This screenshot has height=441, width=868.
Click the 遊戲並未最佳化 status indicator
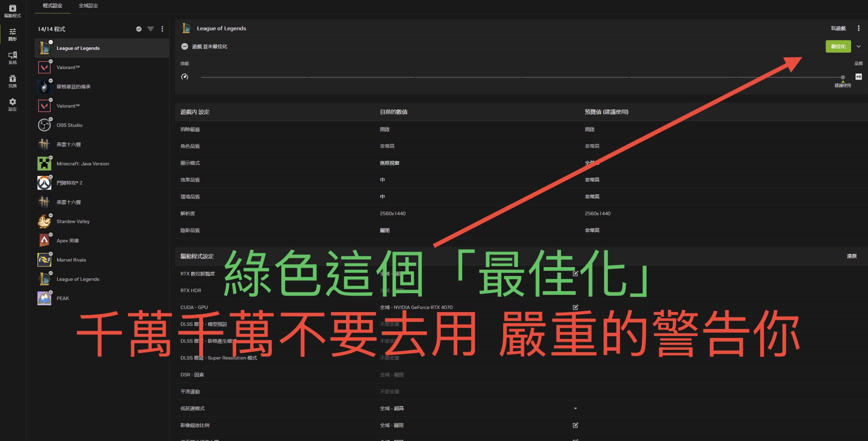pos(184,47)
